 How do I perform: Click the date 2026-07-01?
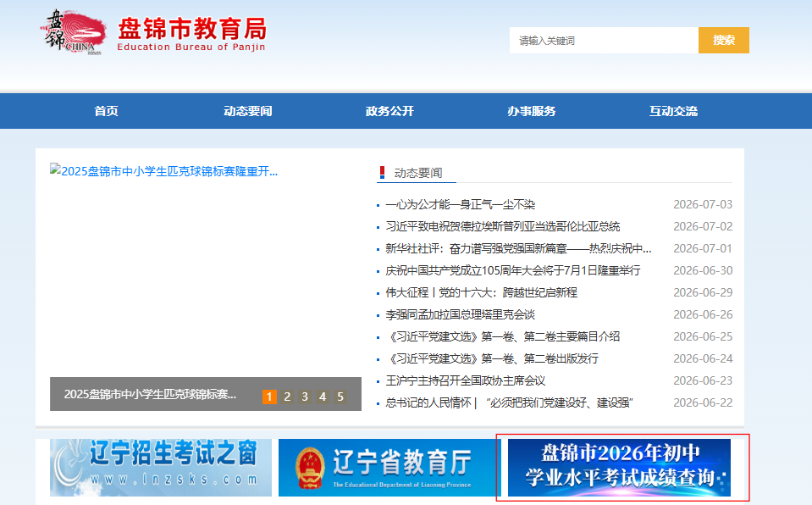click(x=703, y=249)
